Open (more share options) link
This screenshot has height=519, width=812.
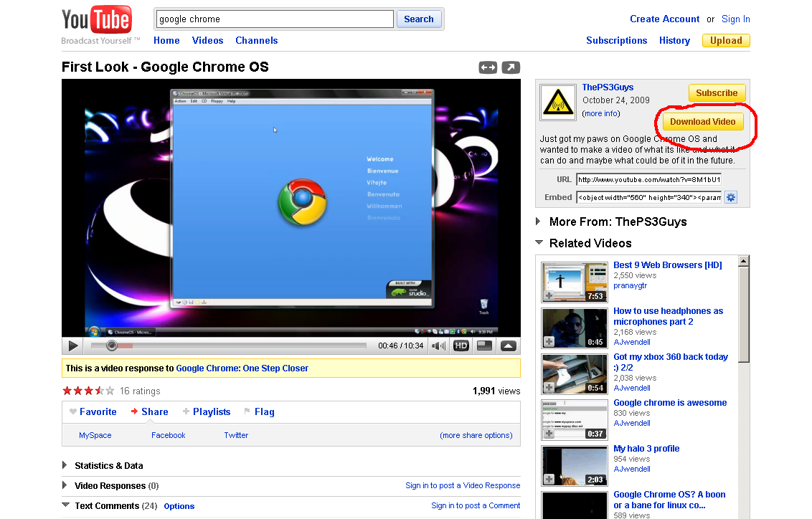click(x=476, y=435)
